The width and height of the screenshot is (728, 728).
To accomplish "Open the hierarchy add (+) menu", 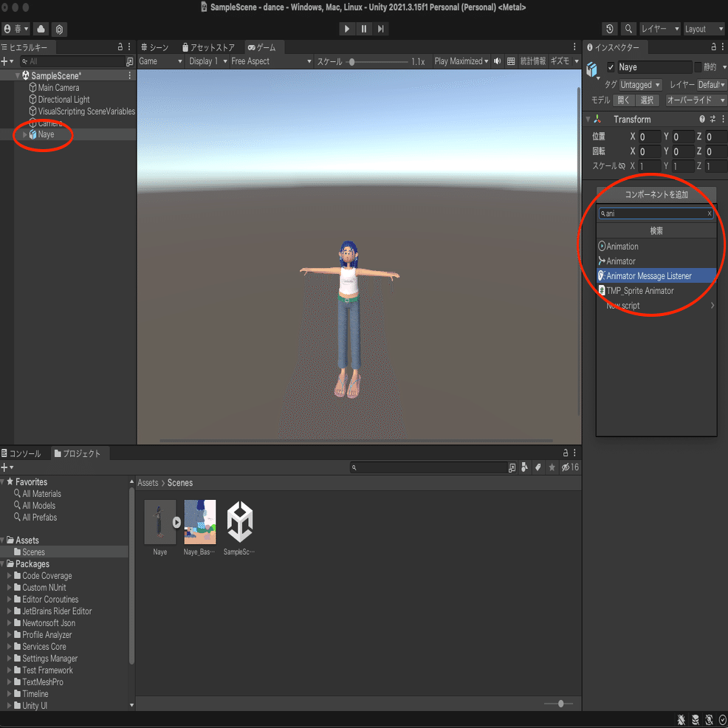I will pos(7,61).
